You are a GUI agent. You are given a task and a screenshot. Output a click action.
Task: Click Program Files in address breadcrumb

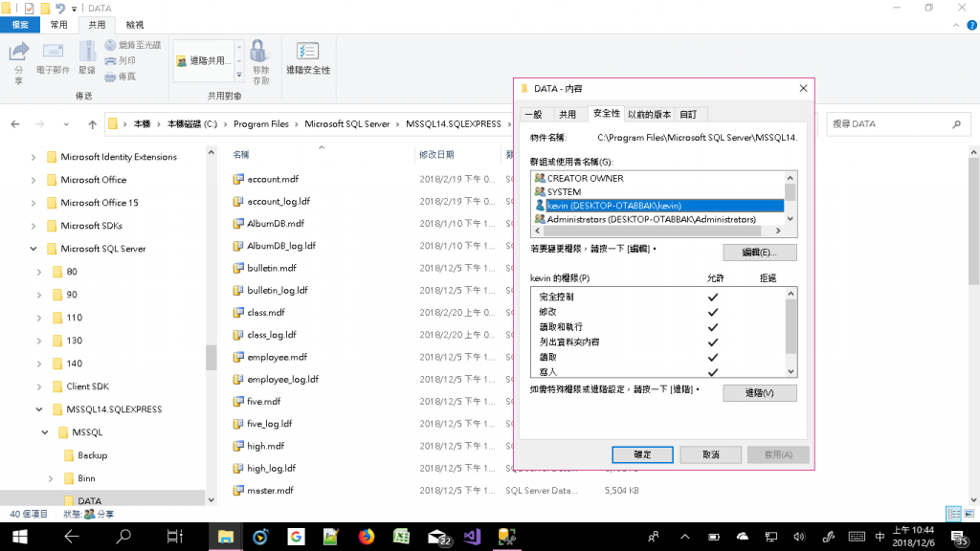tap(260, 123)
